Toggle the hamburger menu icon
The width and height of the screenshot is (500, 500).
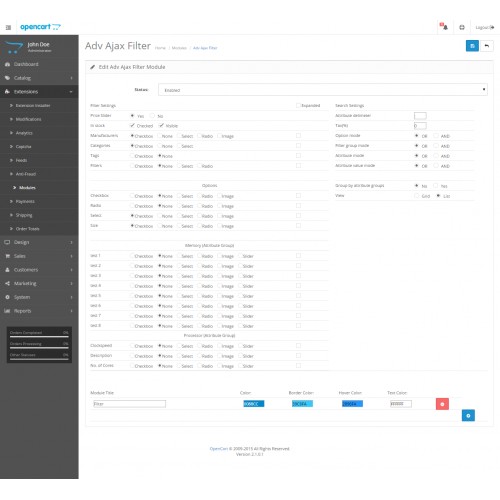tap(8, 27)
